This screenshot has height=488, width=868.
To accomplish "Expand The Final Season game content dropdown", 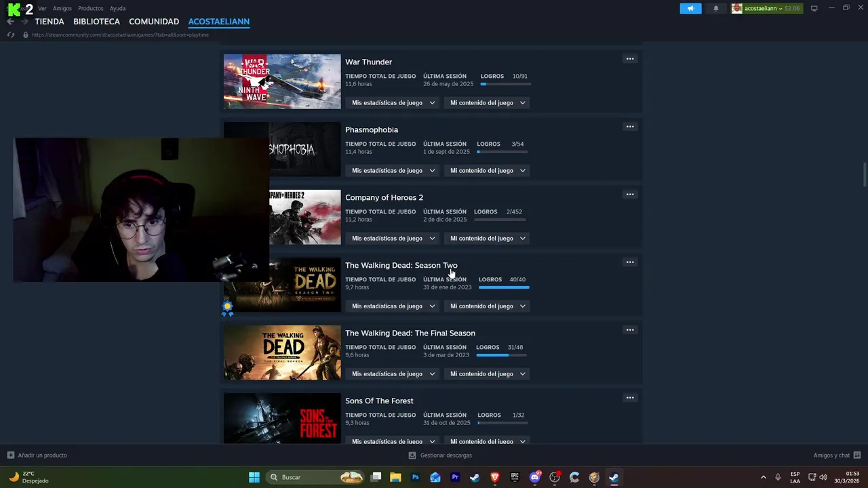I will (x=488, y=374).
